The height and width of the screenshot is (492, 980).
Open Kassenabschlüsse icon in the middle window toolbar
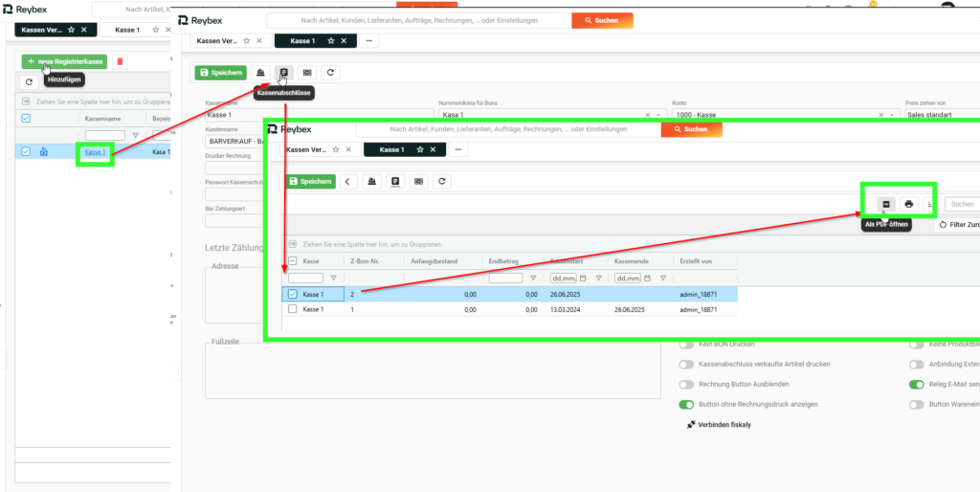[x=283, y=73]
